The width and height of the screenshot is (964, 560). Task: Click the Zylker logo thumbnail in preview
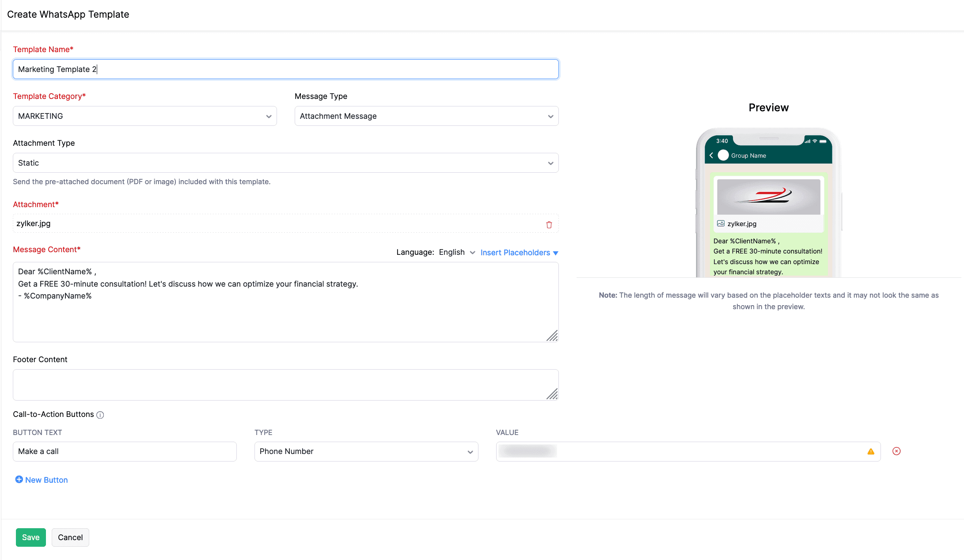point(768,197)
